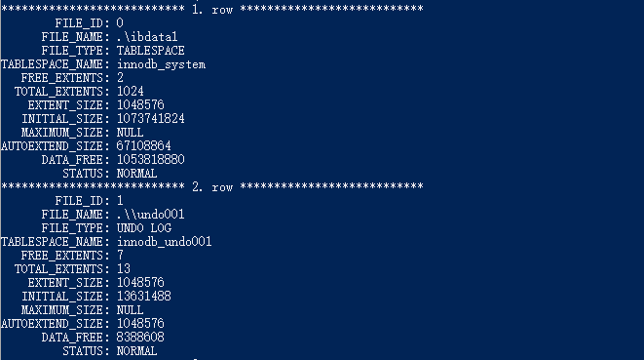Image resolution: width=644 pixels, height=360 pixels.
Task: Click the innodb_undo001 tablespace name
Action: 165,242
